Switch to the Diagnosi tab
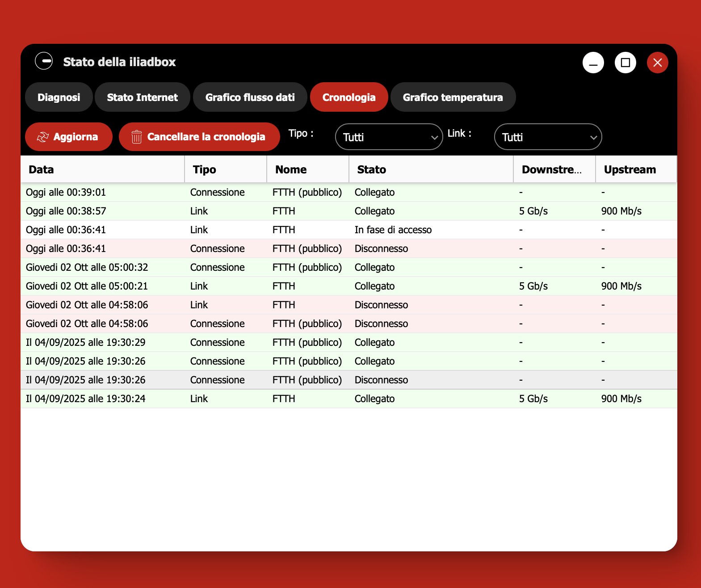The height and width of the screenshot is (588, 701). (x=59, y=97)
